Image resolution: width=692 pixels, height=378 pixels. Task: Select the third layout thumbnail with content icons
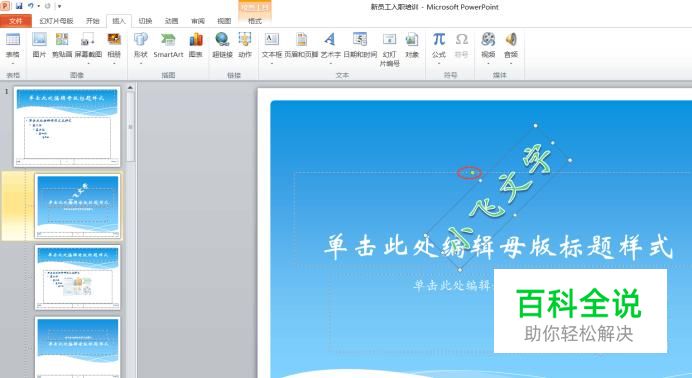[x=78, y=277]
